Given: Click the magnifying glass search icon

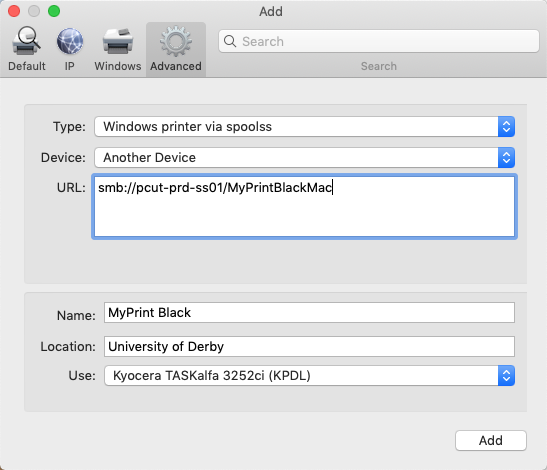Looking at the screenshot, I should 230,41.
